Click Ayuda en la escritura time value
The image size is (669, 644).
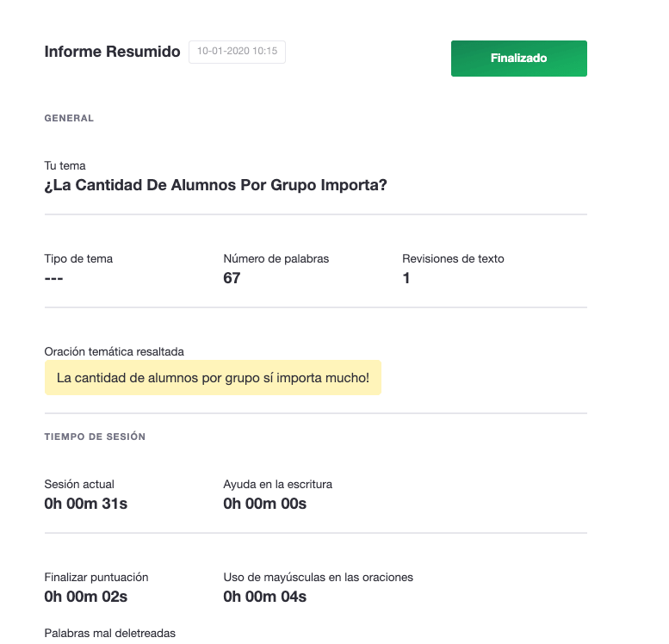[265, 504]
